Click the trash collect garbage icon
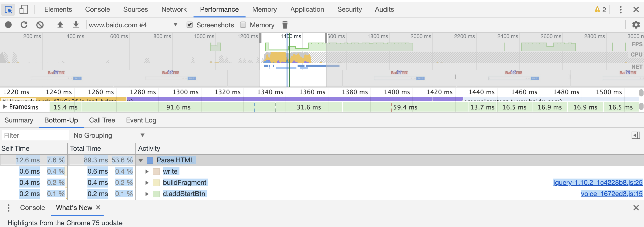This screenshot has height=227, width=644. 285,25
